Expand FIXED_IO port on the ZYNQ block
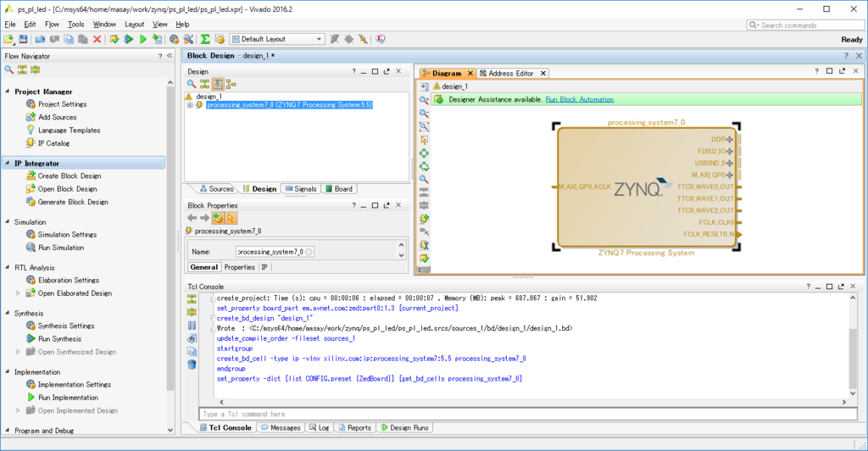Screen dimensions: 868x451 coord(730,151)
